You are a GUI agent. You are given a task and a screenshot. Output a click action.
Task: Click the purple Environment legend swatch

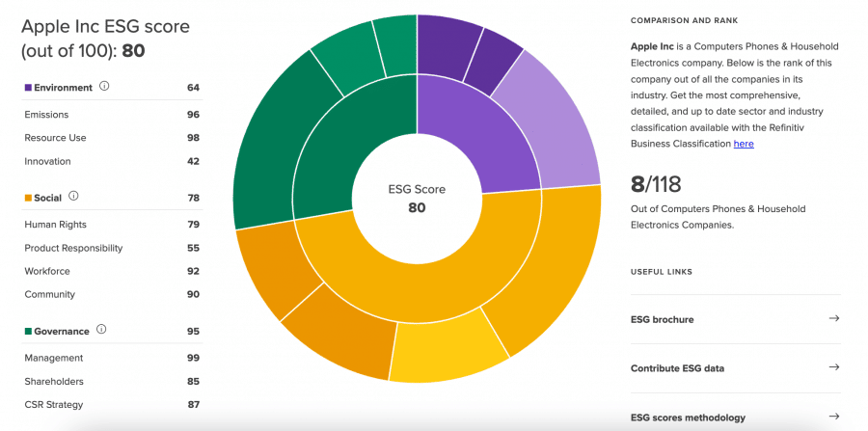[28, 88]
